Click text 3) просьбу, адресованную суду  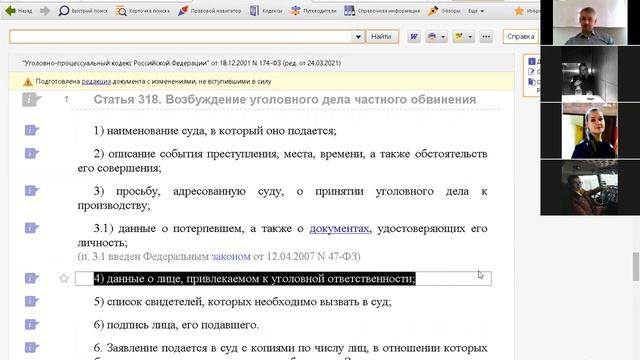pos(282,198)
